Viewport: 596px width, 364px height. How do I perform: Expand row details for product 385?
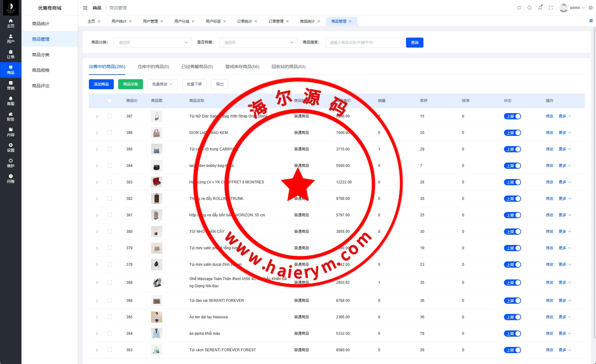click(x=97, y=149)
